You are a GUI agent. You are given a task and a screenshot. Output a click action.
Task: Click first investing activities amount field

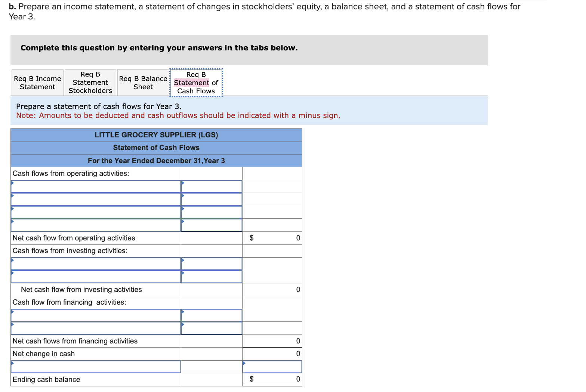click(x=212, y=264)
